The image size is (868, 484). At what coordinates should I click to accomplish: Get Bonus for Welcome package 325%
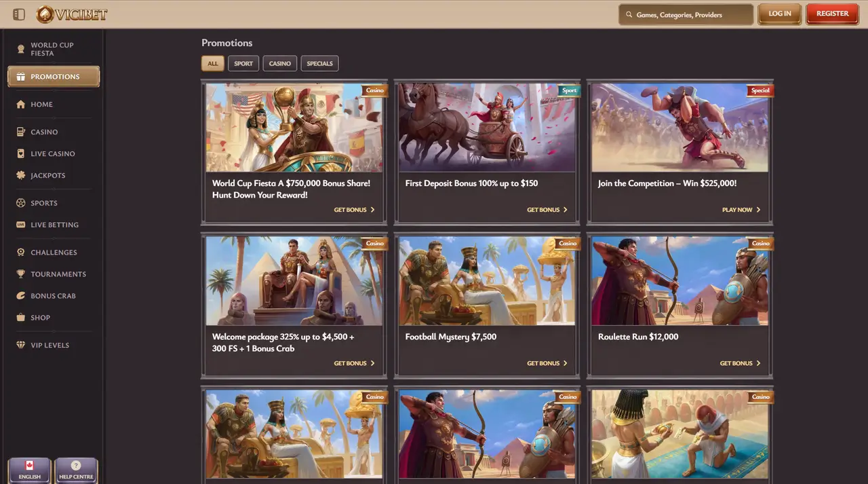(x=354, y=363)
